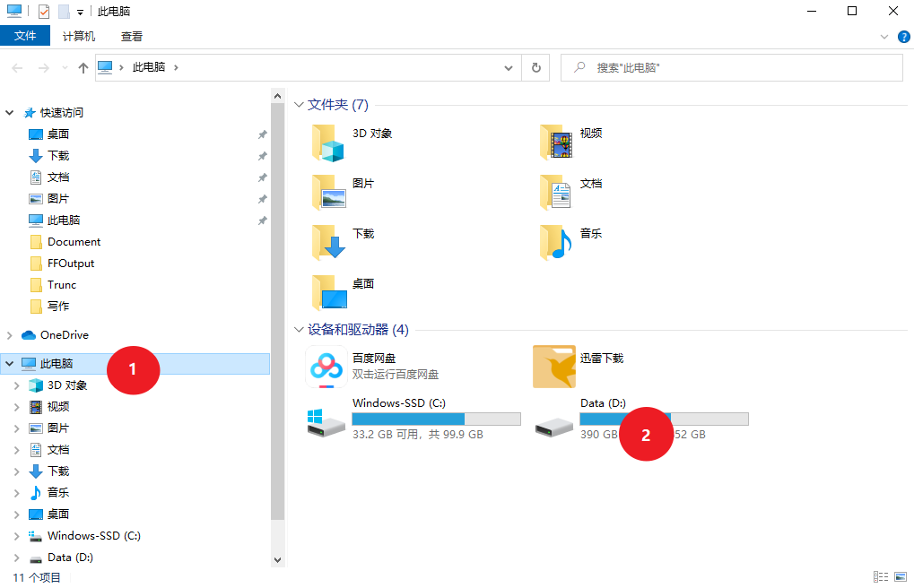Click the 11 个项目 status text
914x588 pixels.
pyautogui.click(x=37, y=577)
